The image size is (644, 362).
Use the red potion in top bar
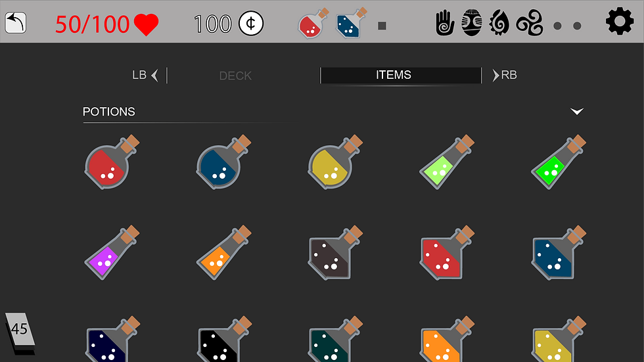(314, 24)
